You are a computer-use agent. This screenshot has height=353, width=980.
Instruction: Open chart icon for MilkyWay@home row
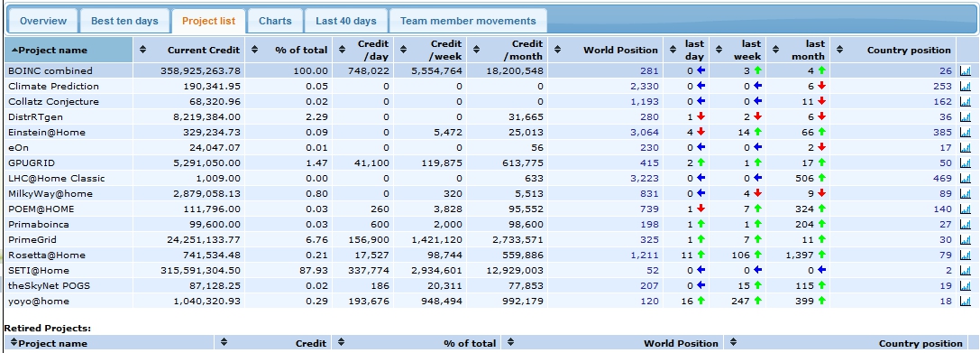pos(965,193)
